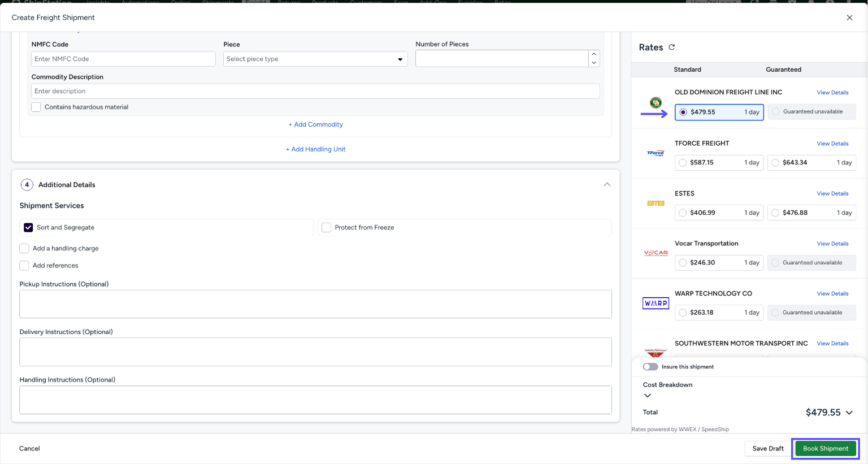Click the TForce Freight logo
Viewport: 868px width, 464px height.
[656, 153]
